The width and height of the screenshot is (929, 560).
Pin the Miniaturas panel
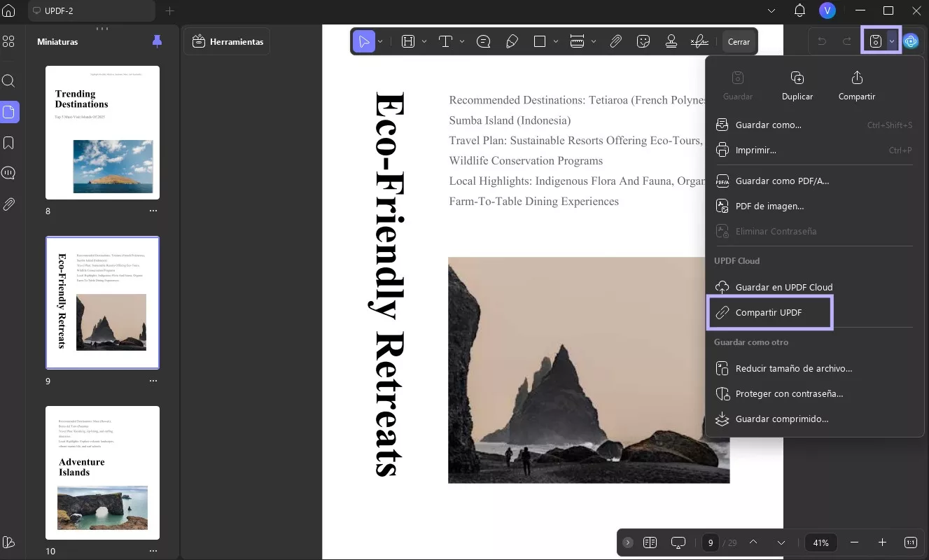coord(157,41)
